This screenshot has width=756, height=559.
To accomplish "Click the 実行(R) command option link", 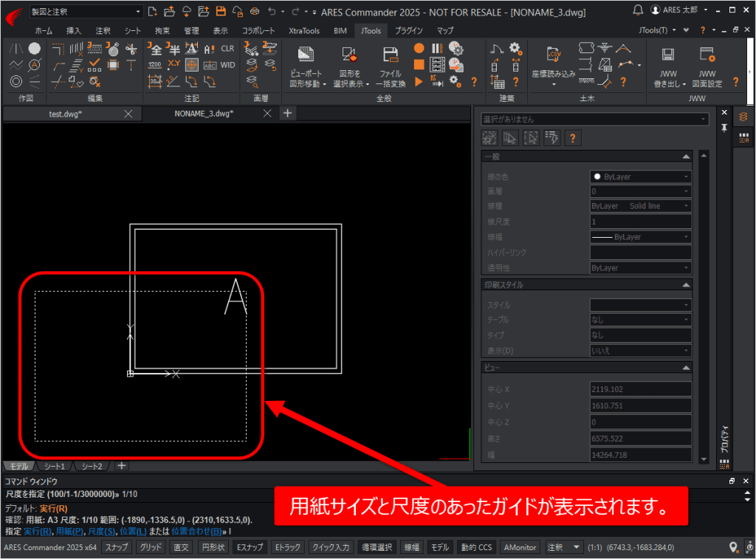I will click(38, 532).
